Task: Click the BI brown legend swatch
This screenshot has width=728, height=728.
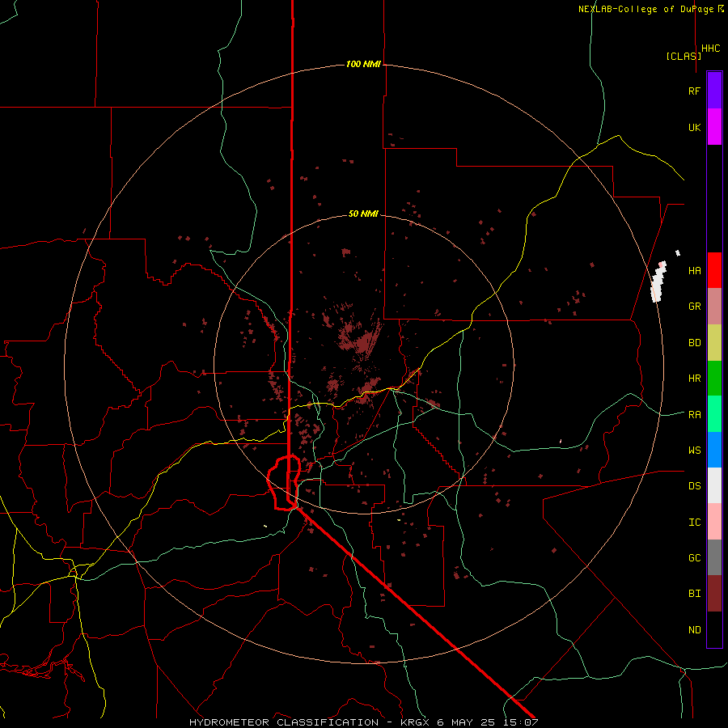Action: [714, 594]
